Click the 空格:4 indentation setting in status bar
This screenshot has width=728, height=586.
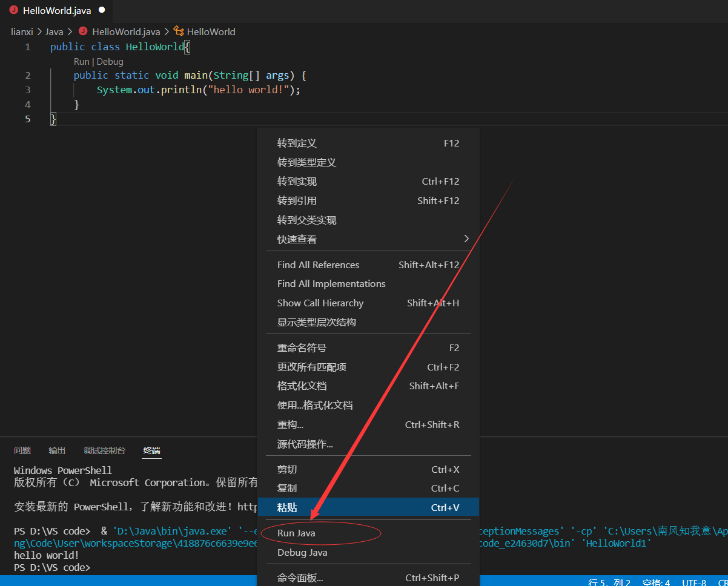[655, 582]
